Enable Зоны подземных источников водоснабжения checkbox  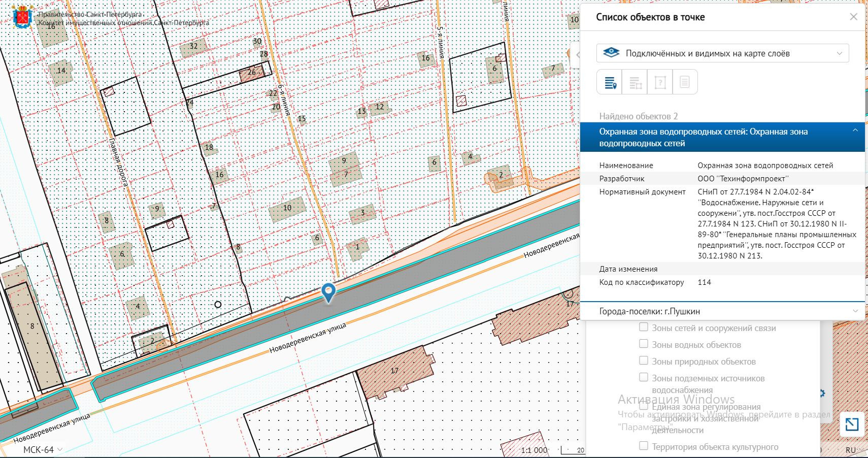(643, 378)
